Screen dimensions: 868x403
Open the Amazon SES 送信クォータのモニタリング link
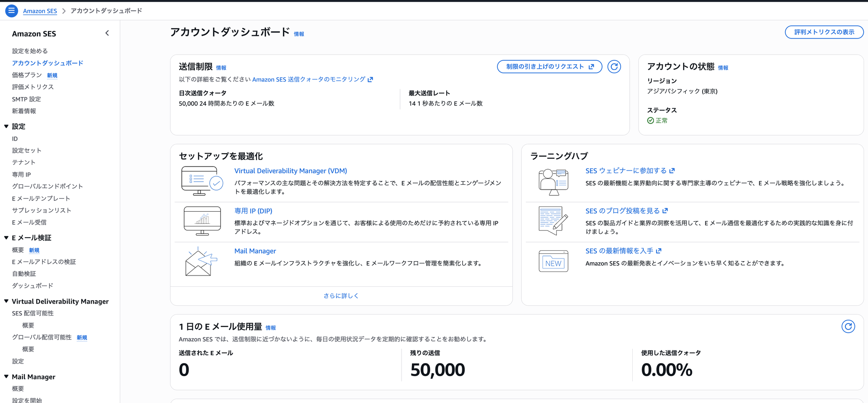312,79
